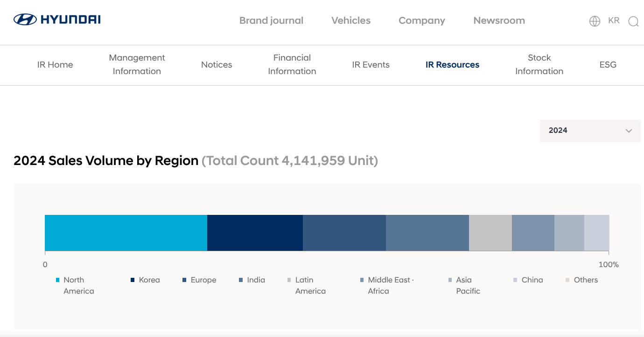Viewport: 644px width, 337px height.
Task: Click the India bar segment
Action: pos(427,233)
